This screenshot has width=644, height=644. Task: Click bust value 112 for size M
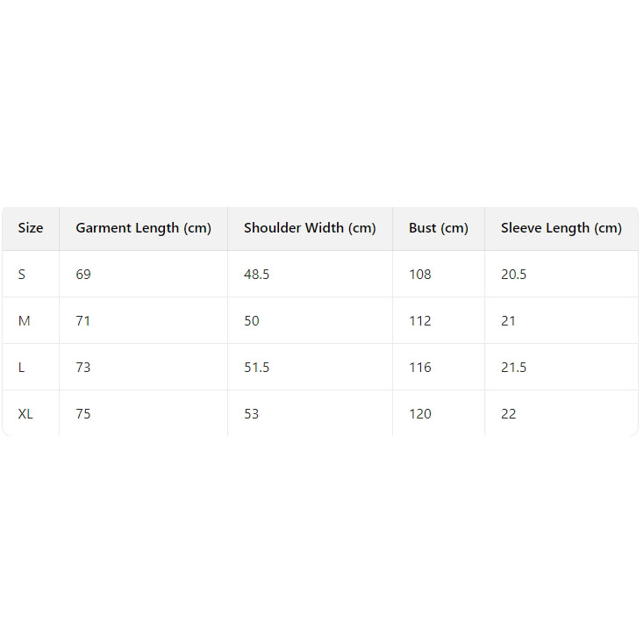click(420, 321)
